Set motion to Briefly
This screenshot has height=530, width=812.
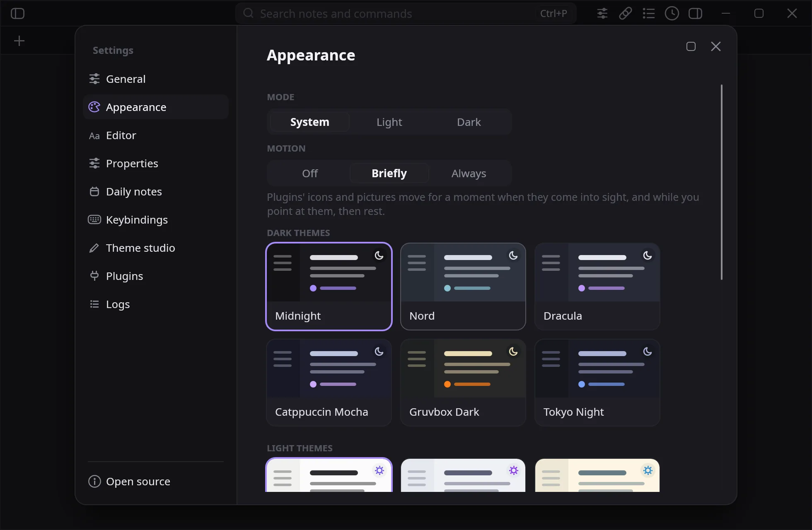389,173
